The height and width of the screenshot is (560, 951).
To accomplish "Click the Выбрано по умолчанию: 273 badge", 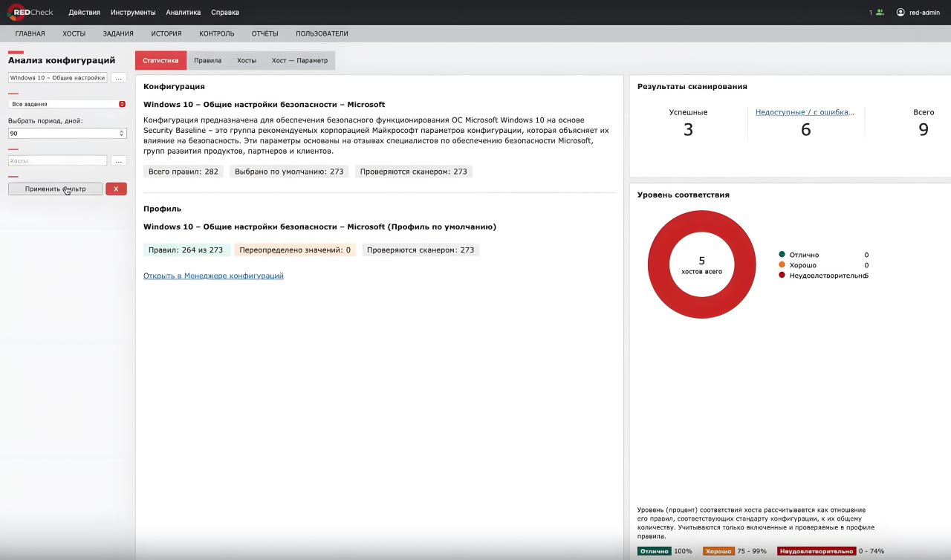I will pos(289,172).
